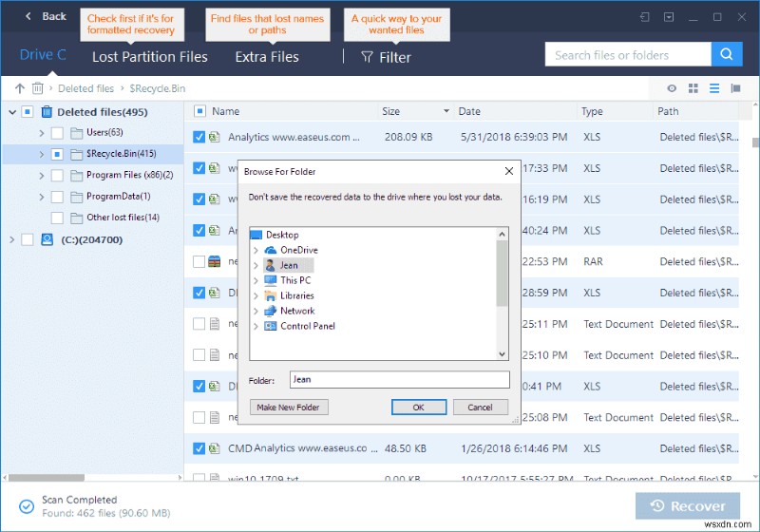Check the Users(63) checkbox
Image resolution: width=760 pixels, height=532 pixels.
tap(57, 133)
